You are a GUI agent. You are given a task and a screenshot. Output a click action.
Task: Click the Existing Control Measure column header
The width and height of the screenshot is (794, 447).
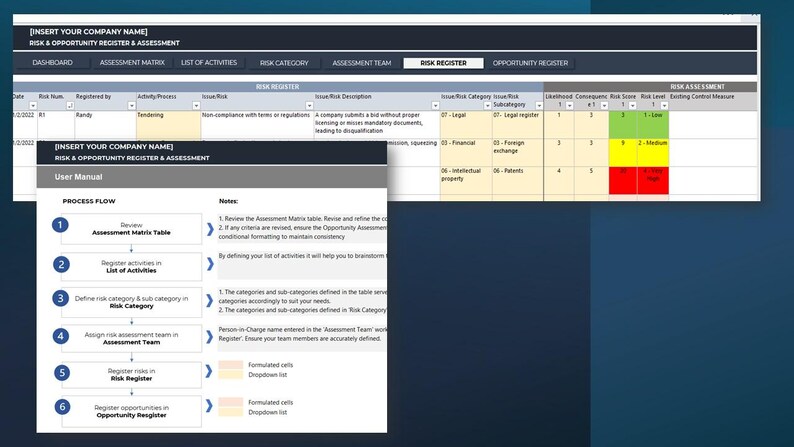pyautogui.click(x=713, y=101)
